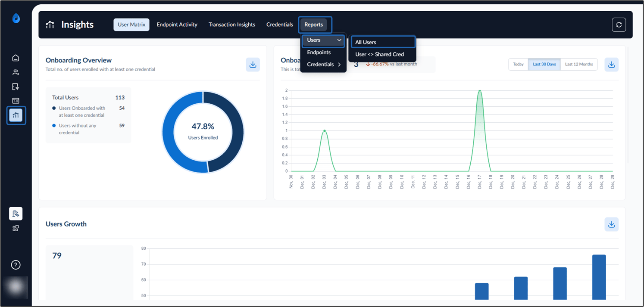644x307 pixels.
Task: Open the Credentials tab in header
Action: 280,25
